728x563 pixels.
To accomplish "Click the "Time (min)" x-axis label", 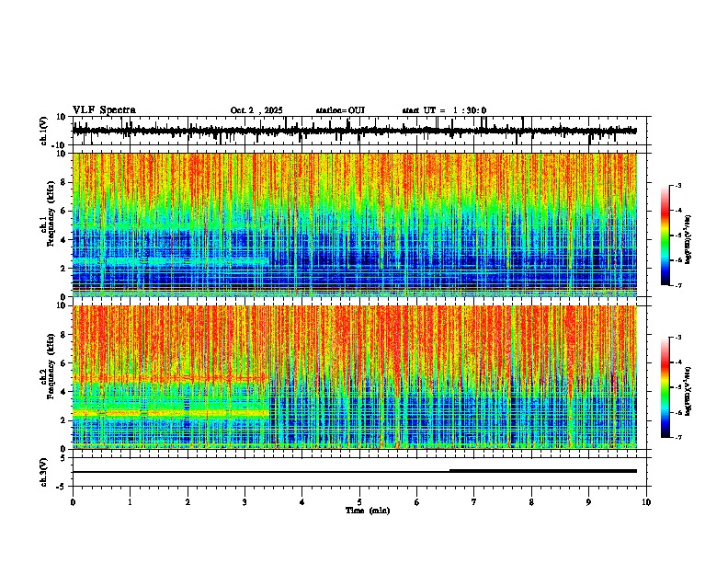I will [x=368, y=511].
